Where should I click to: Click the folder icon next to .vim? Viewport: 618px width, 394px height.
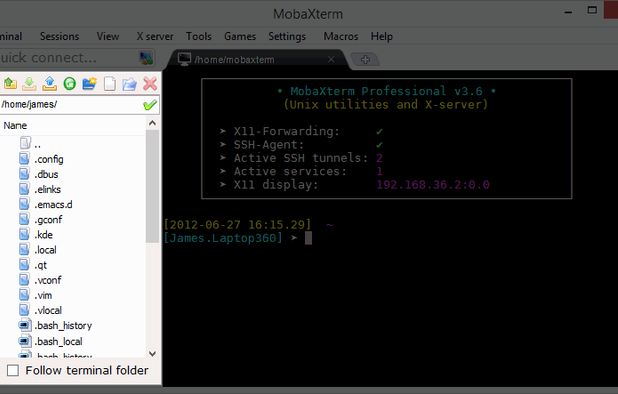pos(24,295)
